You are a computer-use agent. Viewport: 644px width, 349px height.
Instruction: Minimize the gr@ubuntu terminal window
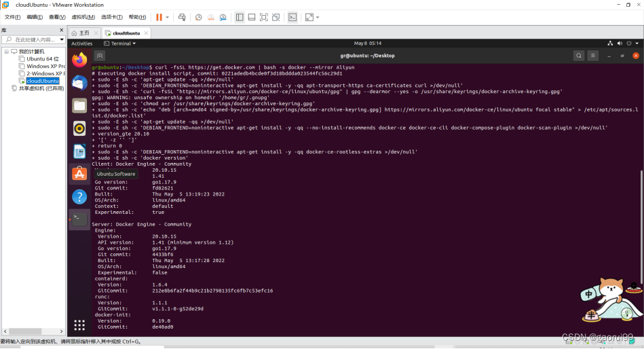click(x=609, y=56)
